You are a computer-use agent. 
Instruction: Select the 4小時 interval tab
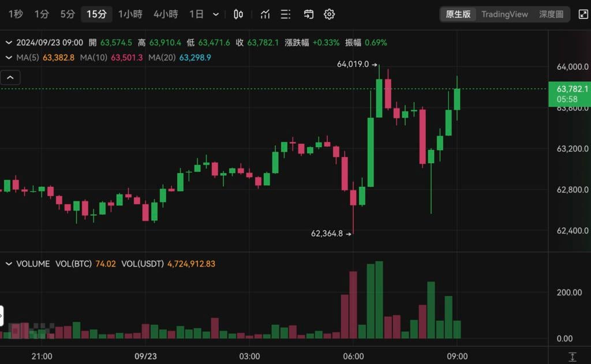coord(166,14)
